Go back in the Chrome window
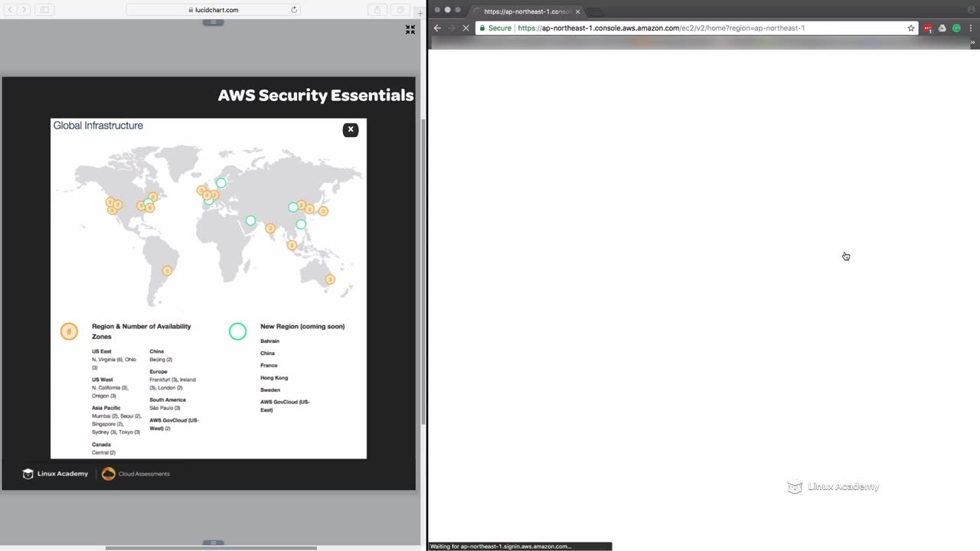The image size is (980, 551). (x=437, y=28)
